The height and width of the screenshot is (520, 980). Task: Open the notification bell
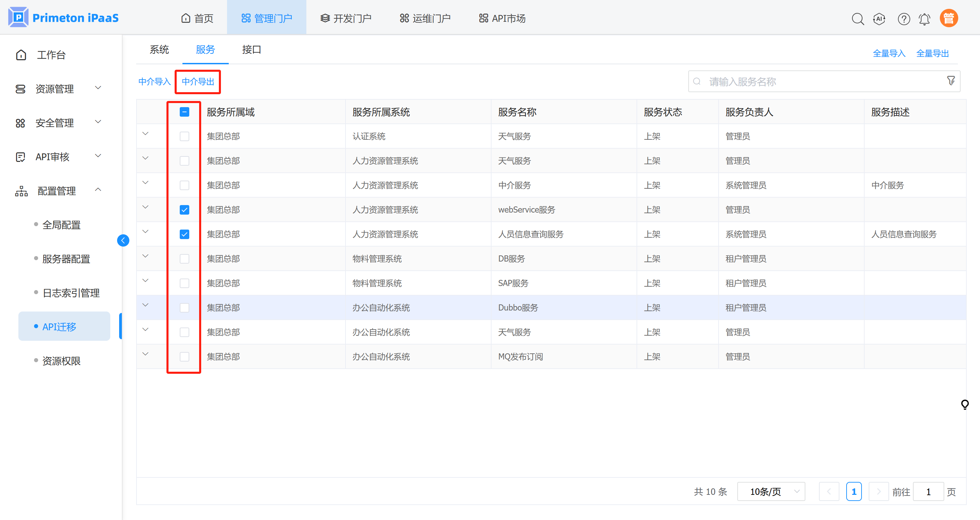point(924,19)
